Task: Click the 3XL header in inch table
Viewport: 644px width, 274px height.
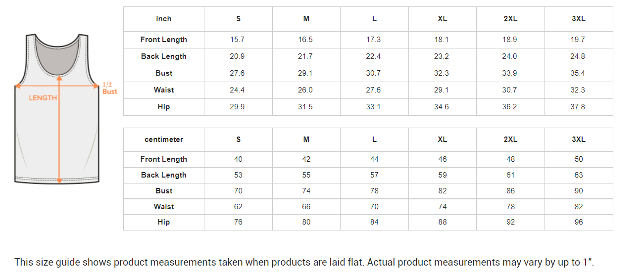Action: click(x=578, y=19)
